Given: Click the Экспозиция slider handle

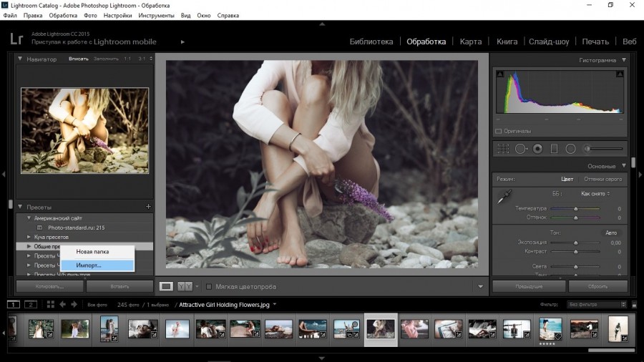Looking at the screenshot, I should [575, 243].
